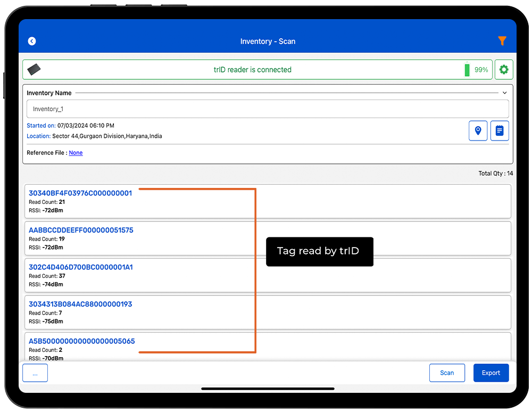Open the orange filter funnel icon
The height and width of the screenshot is (412, 532).
pos(502,41)
